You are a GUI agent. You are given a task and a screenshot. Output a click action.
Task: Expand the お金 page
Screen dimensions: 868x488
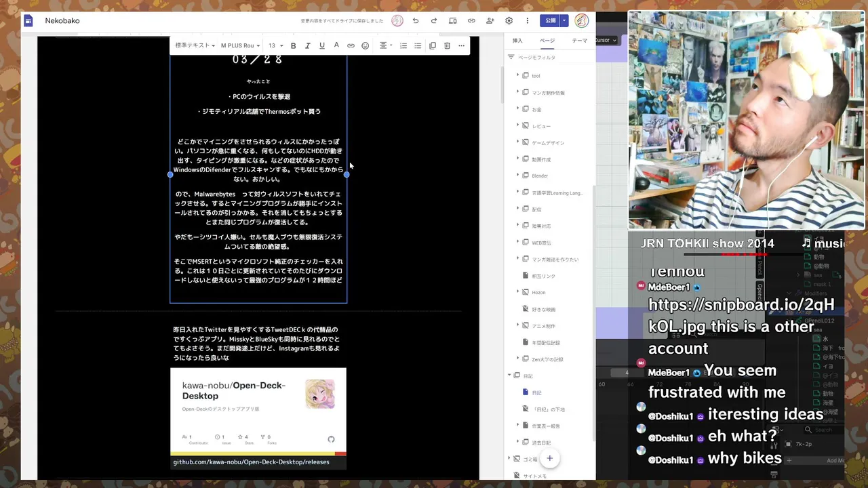(x=517, y=108)
